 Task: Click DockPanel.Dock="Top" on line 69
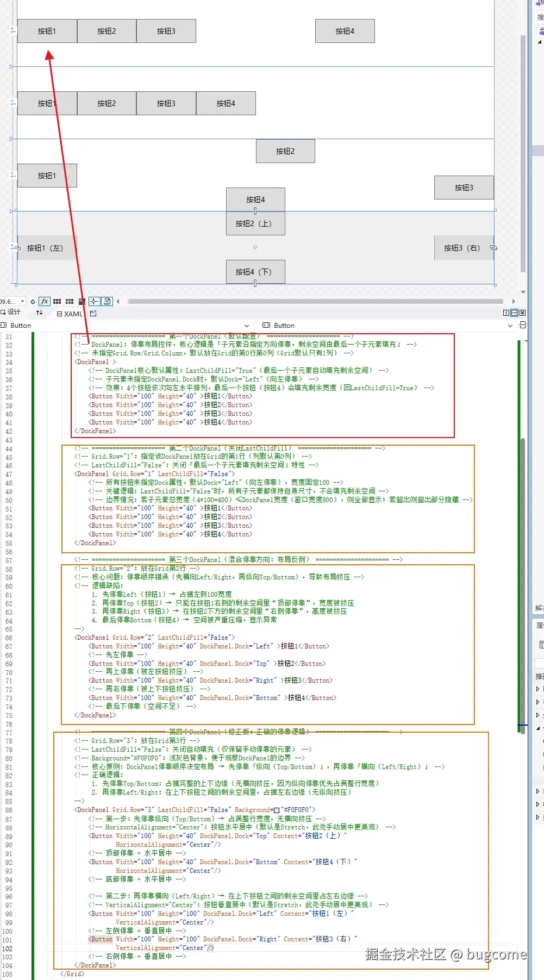pos(235,664)
